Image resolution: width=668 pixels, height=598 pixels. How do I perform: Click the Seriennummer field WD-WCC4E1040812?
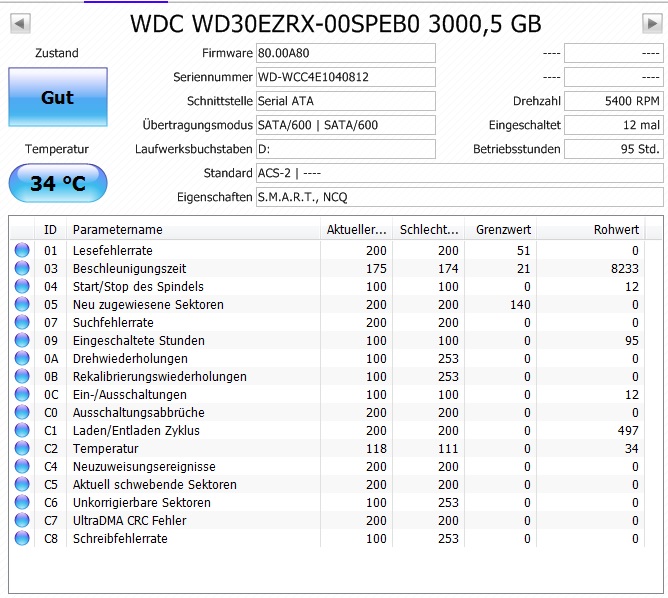(346, 77)
